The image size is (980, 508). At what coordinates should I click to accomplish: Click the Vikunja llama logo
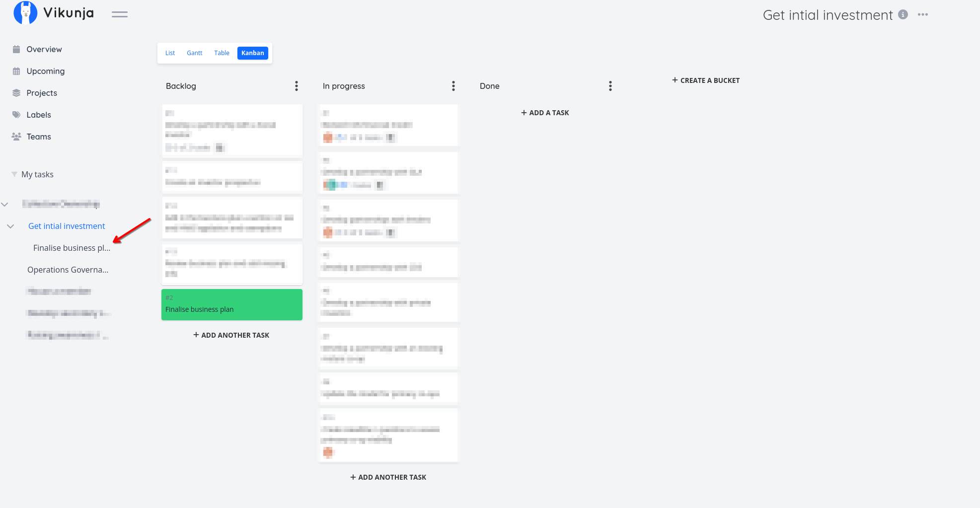tap(25, 13)
